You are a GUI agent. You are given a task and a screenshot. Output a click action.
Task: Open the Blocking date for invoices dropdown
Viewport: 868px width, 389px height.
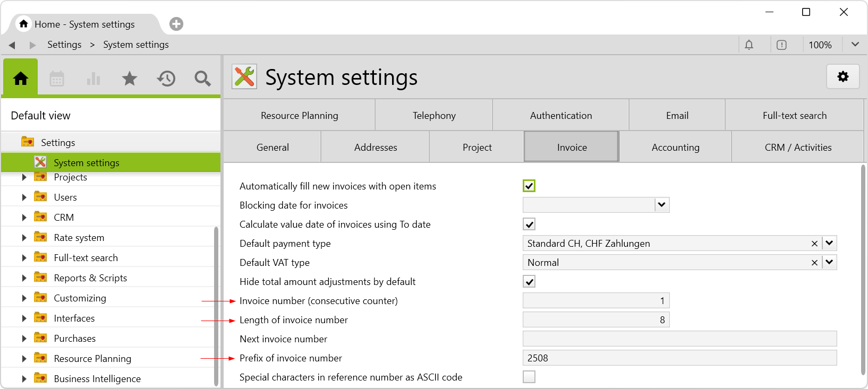(661, 205)
